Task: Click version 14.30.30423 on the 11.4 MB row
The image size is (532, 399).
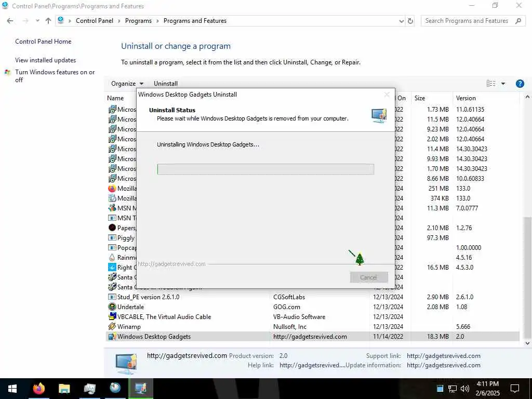Action: [x=472, y=149]
